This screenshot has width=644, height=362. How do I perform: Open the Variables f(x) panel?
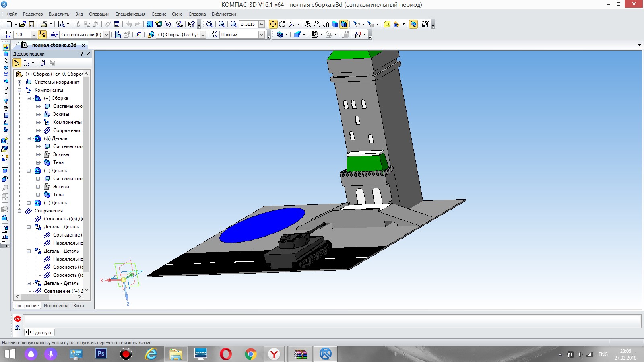[168, 24]
